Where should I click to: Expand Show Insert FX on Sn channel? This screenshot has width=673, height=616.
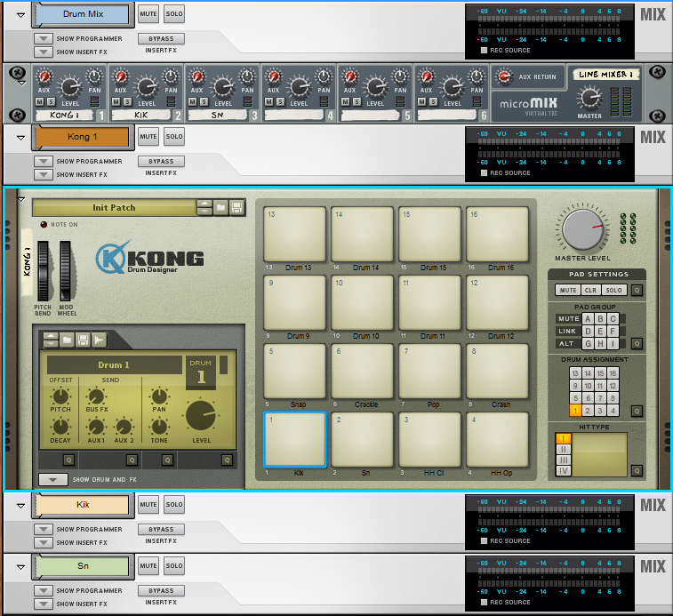[x=44, y=604]
